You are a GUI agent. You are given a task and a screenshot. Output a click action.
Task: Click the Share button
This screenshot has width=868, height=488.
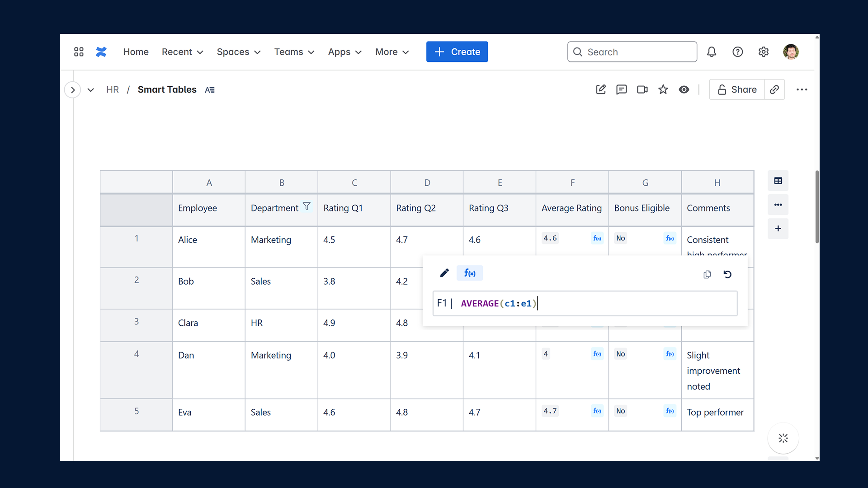(737, 89)
